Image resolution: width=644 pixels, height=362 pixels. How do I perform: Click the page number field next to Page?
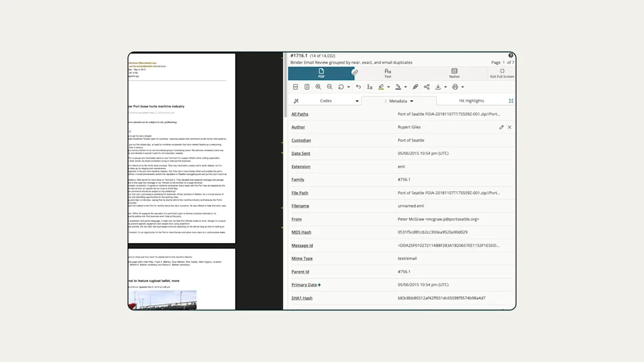point(503,63)
